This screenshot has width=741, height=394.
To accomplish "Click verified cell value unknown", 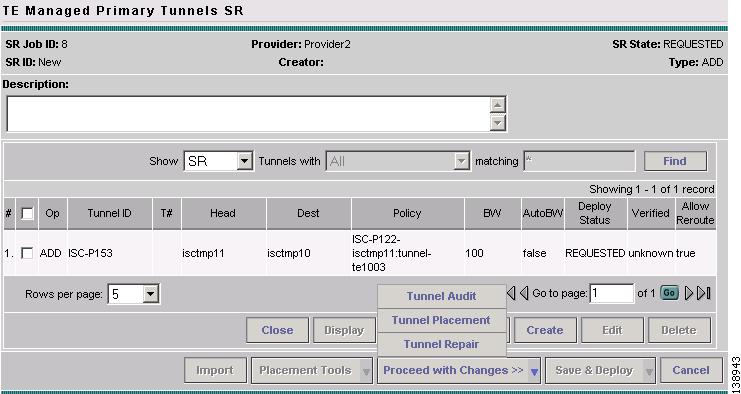I will coord(651,254).
